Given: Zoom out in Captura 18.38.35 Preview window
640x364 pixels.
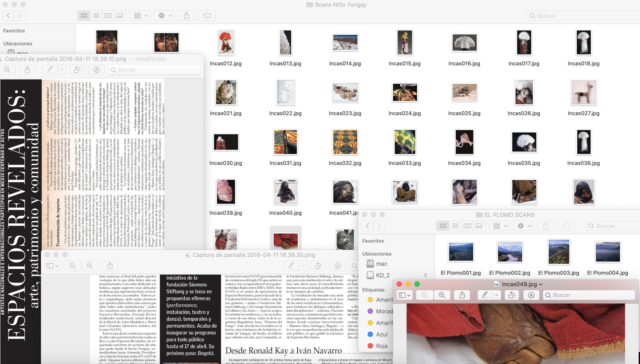Looking at the screenshot, I should pos(72,266).
